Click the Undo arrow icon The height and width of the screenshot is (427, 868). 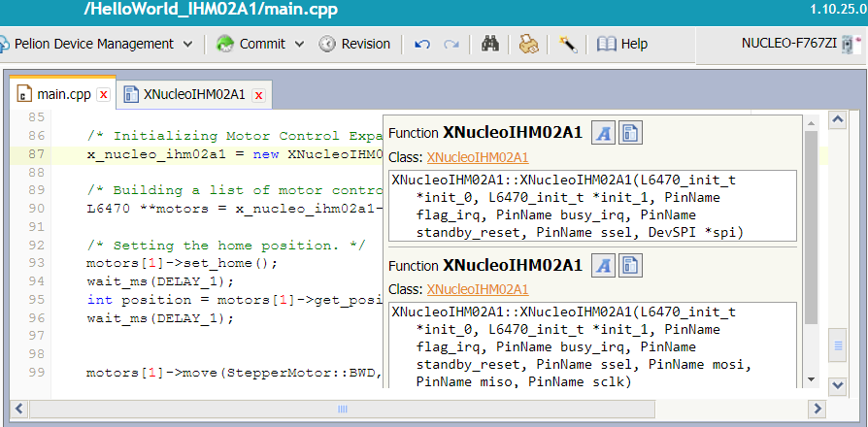click(422, 45)
